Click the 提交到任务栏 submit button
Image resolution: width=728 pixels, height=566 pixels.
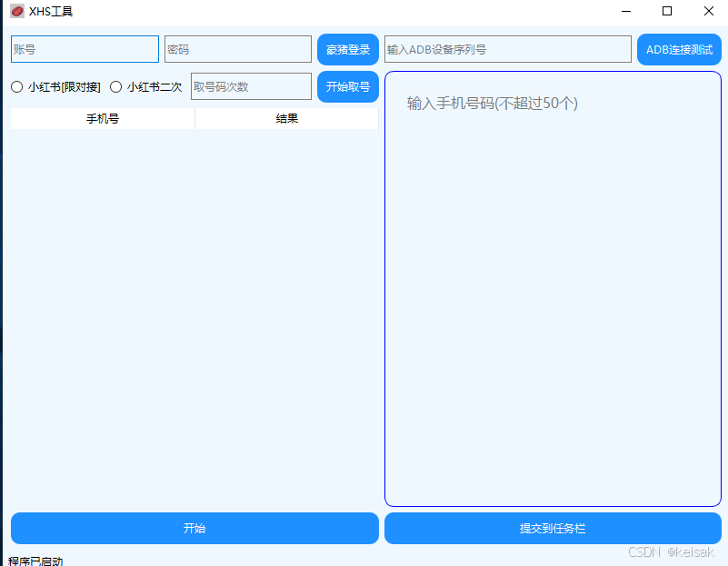coord(553,528)
